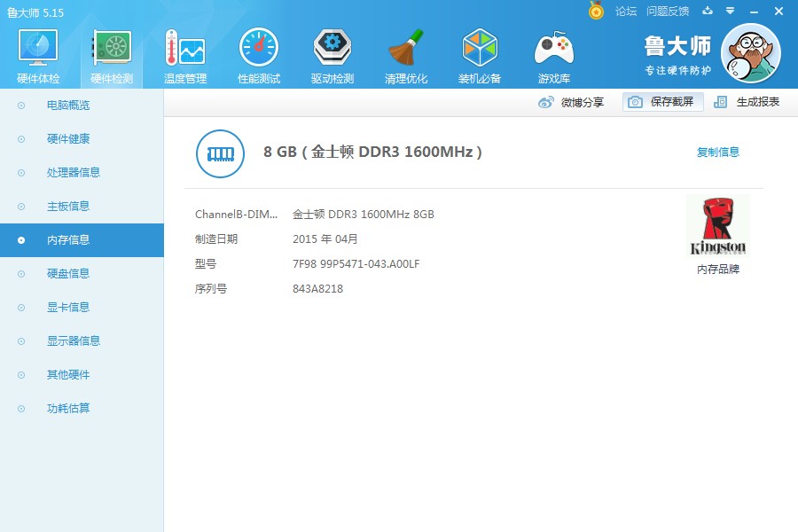This screenshot has width=798, height=532.
Task: Click the bullet next to 电脑概览
Action: (x=21, y=106)
